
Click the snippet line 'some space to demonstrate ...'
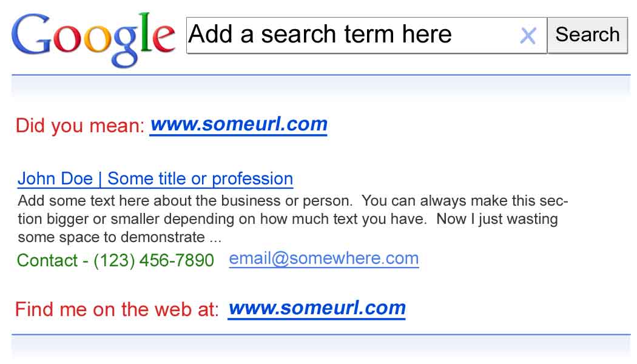[120, 237]
